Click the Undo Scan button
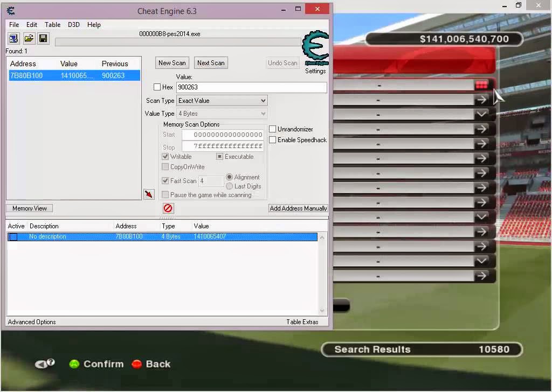Image resolution: width=552 pixels, height=392 pixels. (282, 63)
